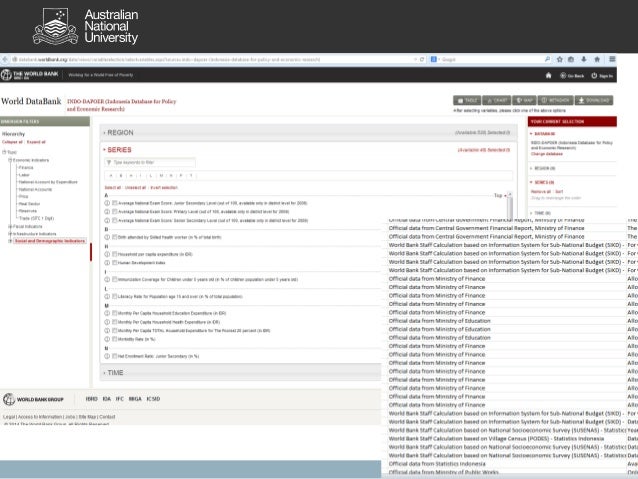Check Average National Exam Score Junior Secondary
638x479 pixels.
click(115, 203)
